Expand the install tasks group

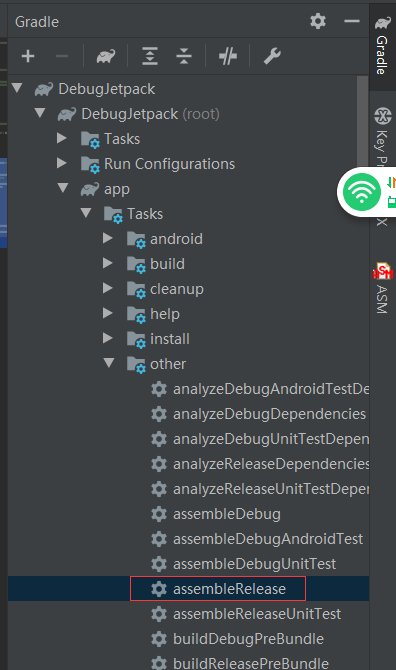[108, 338]
